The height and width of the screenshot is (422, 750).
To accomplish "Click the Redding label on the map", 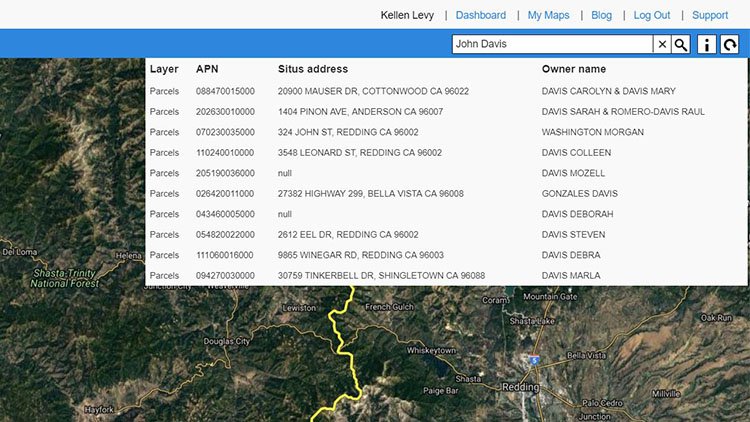I will pyautogui.click(x=520, y=387).
